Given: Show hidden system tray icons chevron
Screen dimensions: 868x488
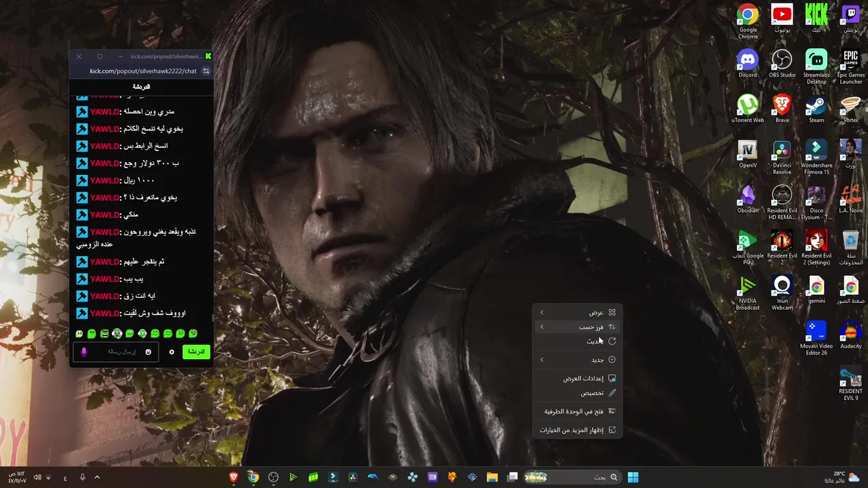Looking at the screenshot, I should pos(97,477).
